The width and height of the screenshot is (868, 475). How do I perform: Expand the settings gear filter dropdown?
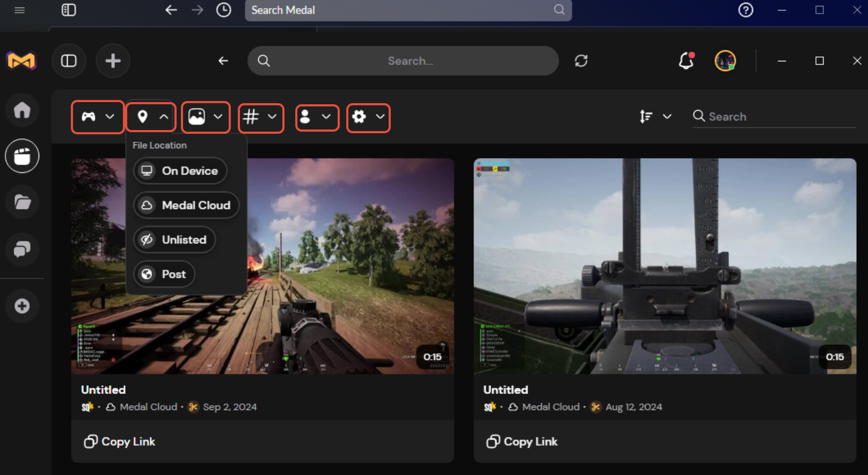pyautogui.click(x=368, y=117)
